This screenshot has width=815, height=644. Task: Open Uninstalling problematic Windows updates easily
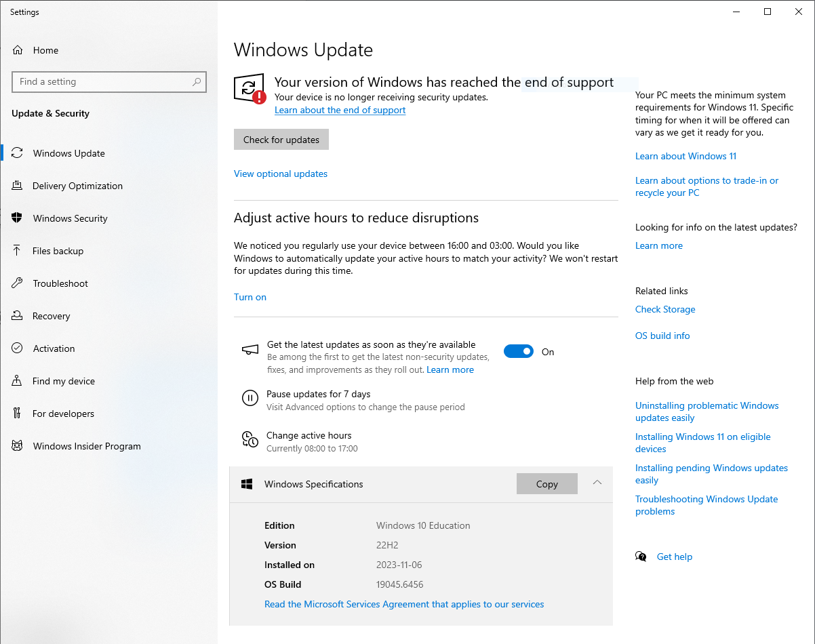click(x=707, y=411)
